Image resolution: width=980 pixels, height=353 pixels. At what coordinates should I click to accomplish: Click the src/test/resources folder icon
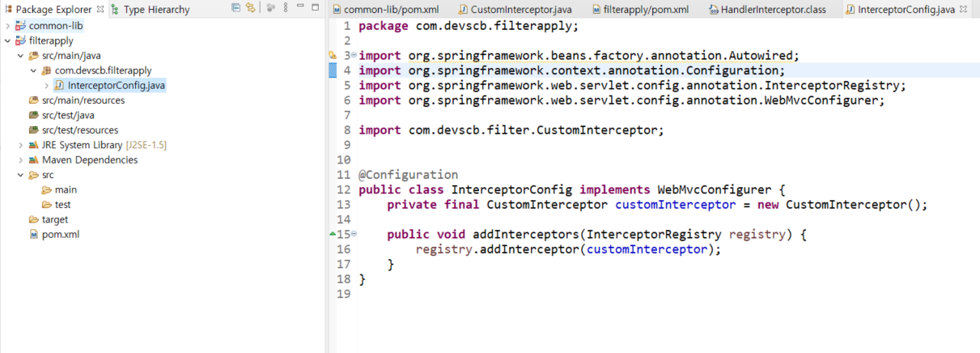33,130
